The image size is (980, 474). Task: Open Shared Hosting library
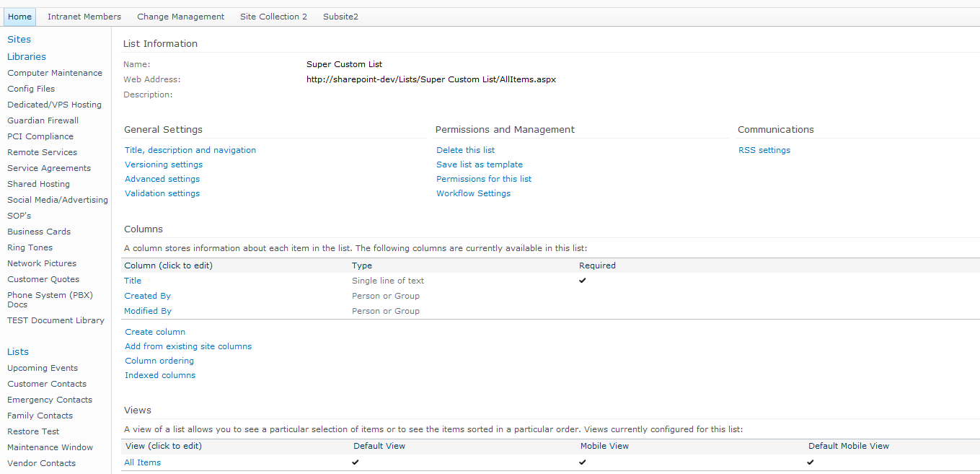[x=39, y=184]
